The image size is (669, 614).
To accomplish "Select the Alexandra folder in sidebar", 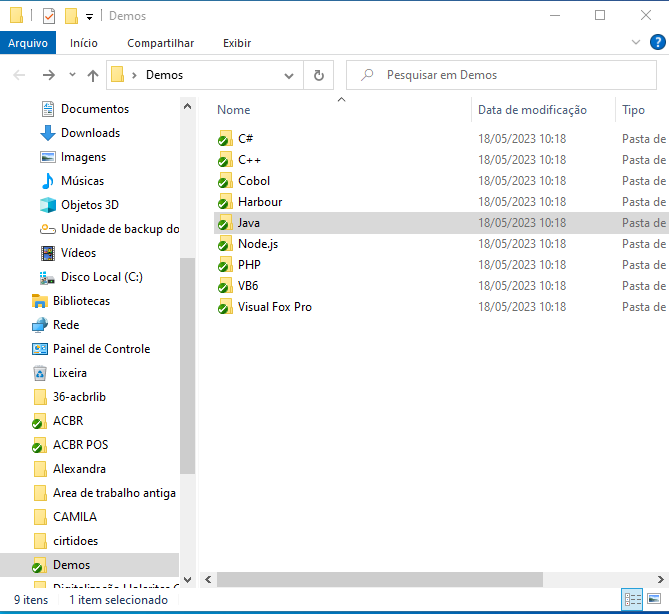I will (x=79, y=469).
